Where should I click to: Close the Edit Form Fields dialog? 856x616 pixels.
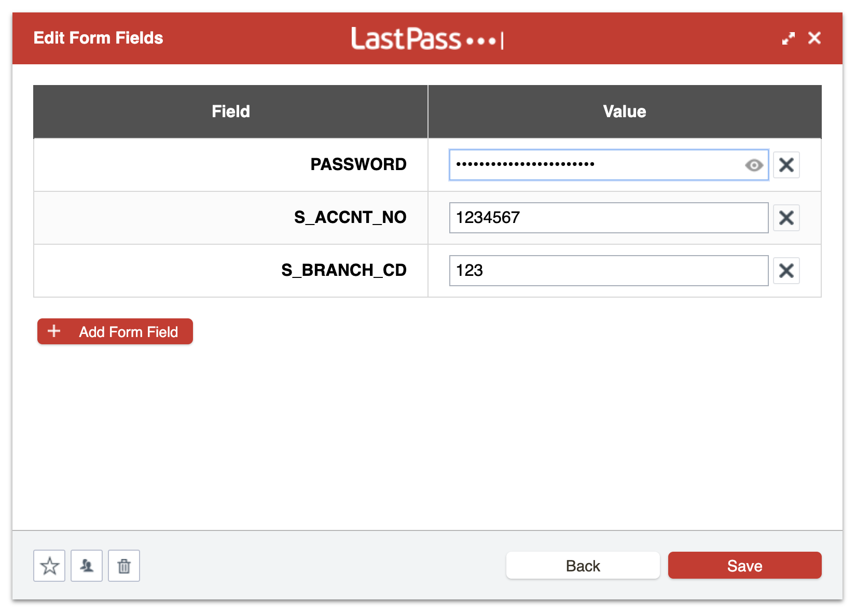[814, 38]
